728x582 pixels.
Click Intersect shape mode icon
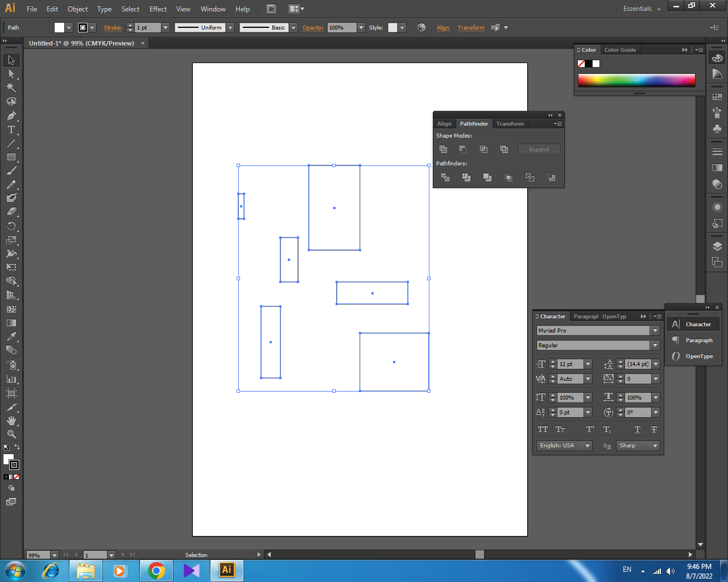click(484, 149)
